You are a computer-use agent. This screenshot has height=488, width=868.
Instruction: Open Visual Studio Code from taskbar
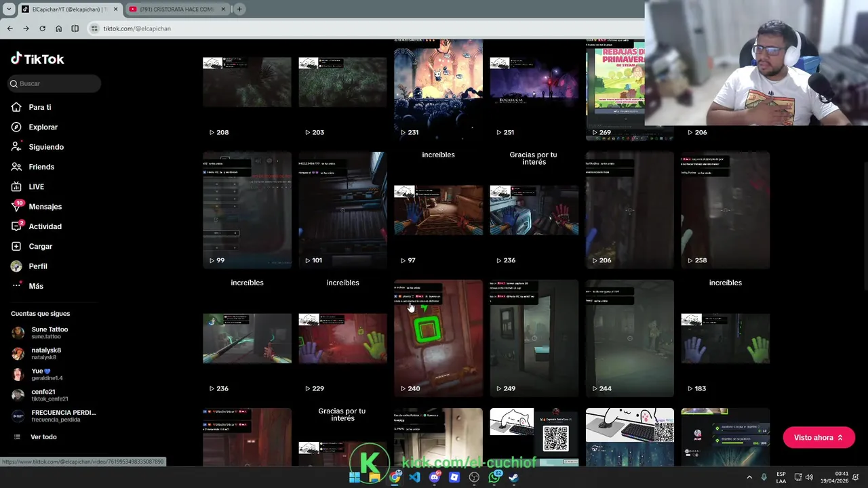pos(414,477)
